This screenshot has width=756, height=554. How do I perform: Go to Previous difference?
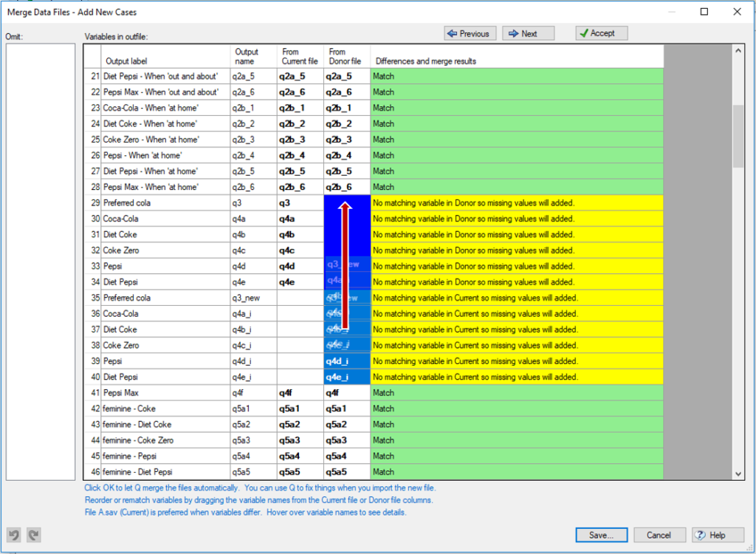click(x=470, y=33)
